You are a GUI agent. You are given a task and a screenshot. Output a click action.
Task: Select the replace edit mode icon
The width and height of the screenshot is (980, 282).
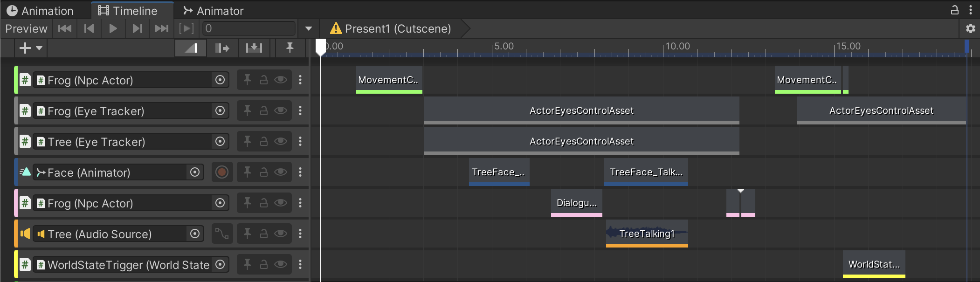(254, 48)
